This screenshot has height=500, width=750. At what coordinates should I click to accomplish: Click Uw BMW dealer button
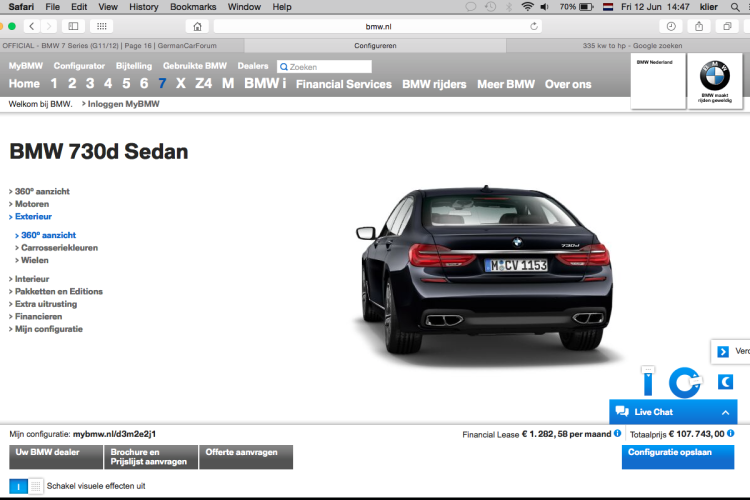click(55, 457)
